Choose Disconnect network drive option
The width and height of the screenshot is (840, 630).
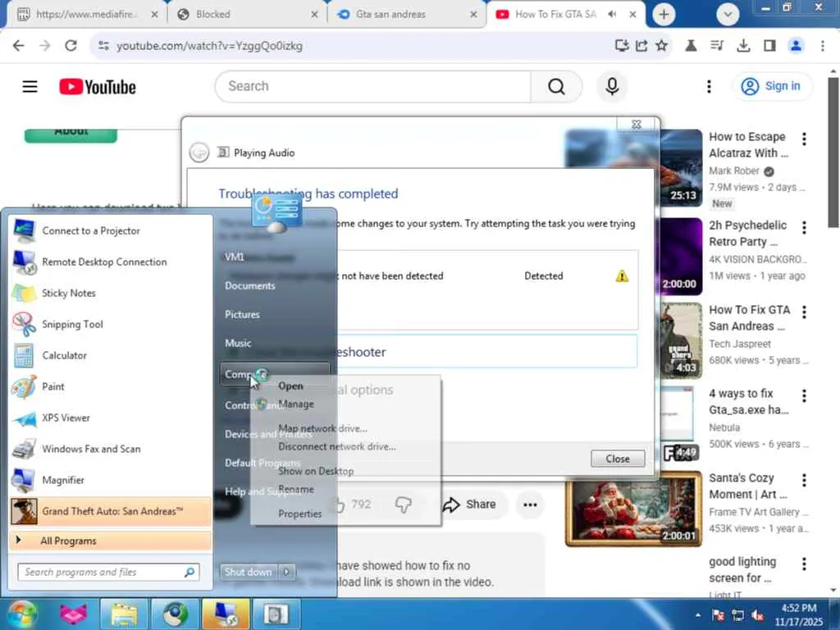(337, 446)
